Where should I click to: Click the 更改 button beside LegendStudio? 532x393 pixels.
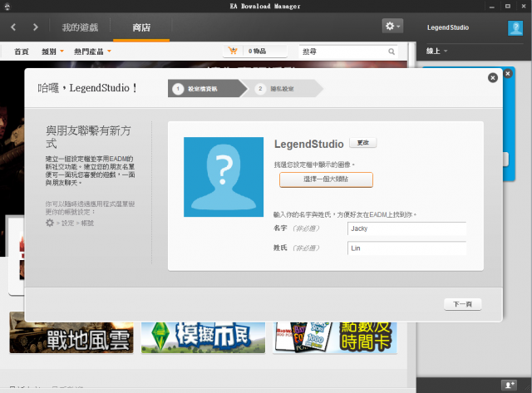(x=362, y=143)
